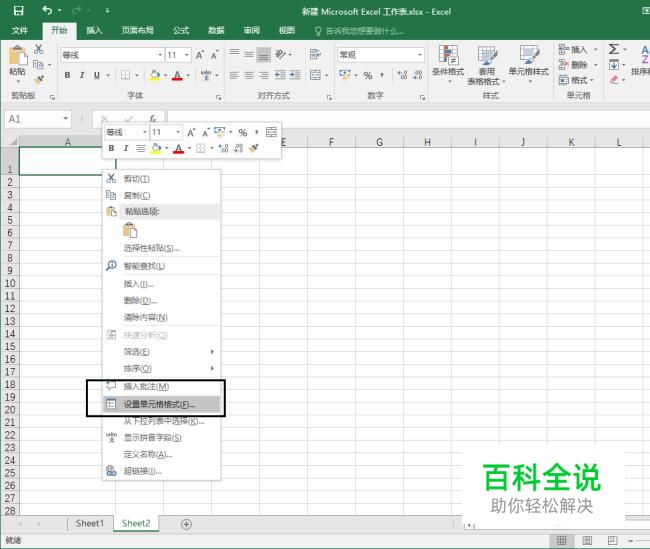Open the 文件 tab
Screen dimensions: 650x549
coord(19,30)
